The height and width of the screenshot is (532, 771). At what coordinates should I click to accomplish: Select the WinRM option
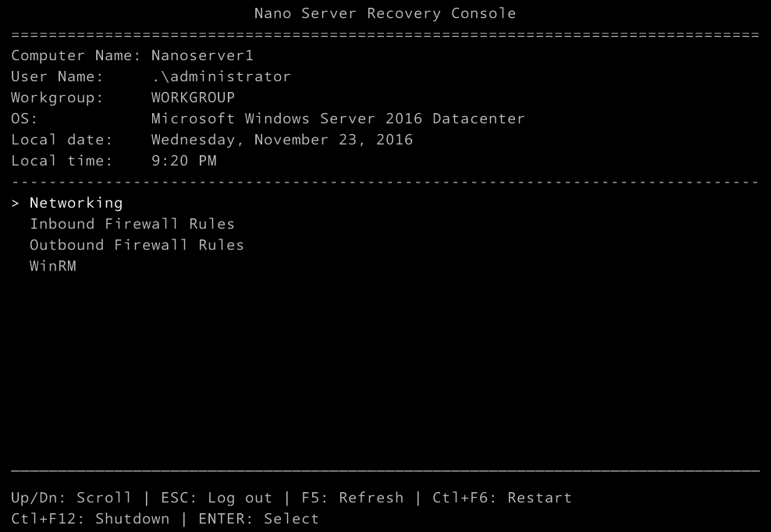coord(52,266)
